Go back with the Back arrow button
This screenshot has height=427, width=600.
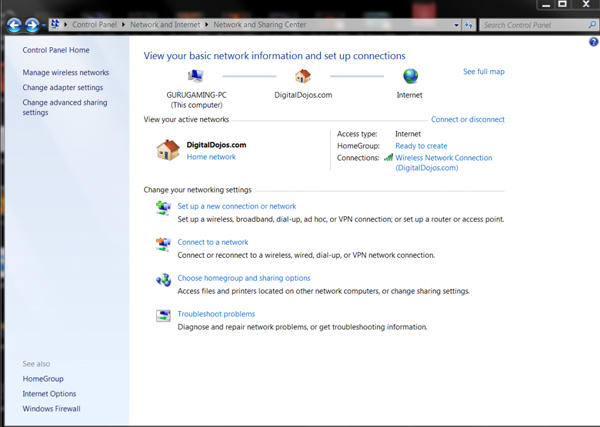pyautogui.click(x=12, y=24)
